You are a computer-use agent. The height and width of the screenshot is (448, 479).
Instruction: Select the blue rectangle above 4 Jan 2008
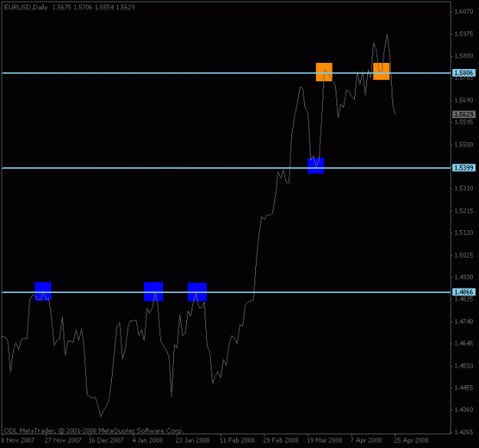point(153,292)
